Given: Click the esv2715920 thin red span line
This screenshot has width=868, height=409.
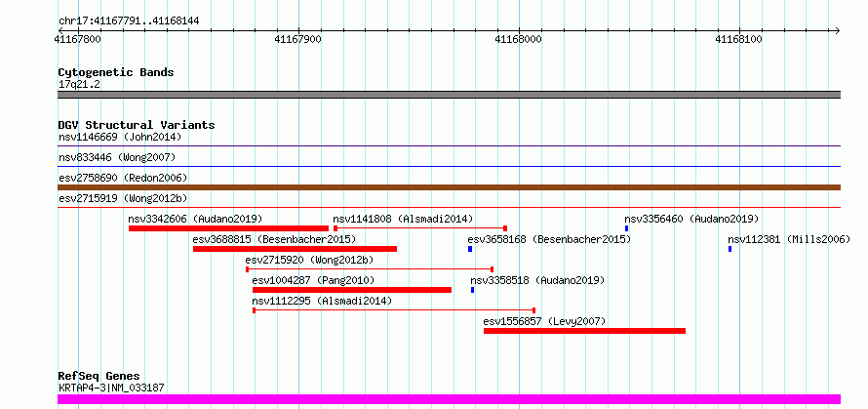Looking at the screenshot, I should 370,269.
